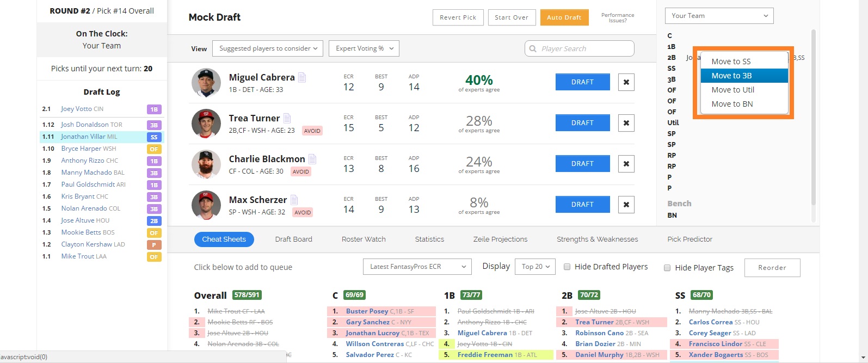The image size is (868, 363).
Task: Draft Trea Turner
Action: [582, 123]
